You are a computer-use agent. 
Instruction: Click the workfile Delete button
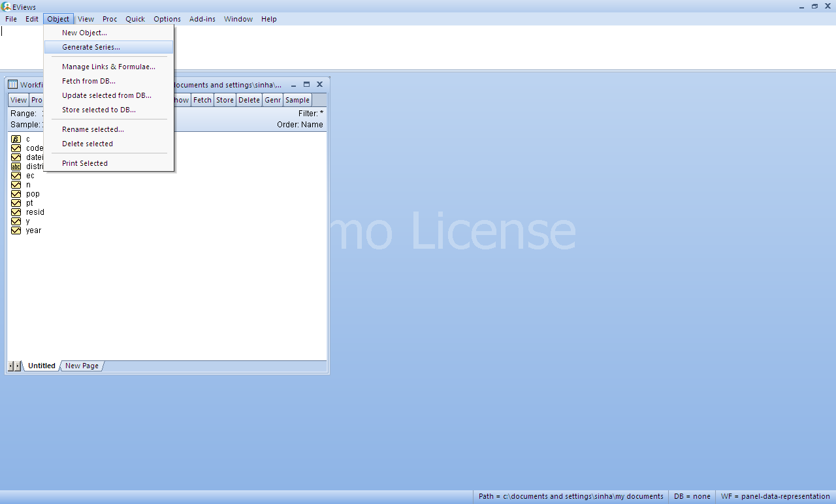249,100
